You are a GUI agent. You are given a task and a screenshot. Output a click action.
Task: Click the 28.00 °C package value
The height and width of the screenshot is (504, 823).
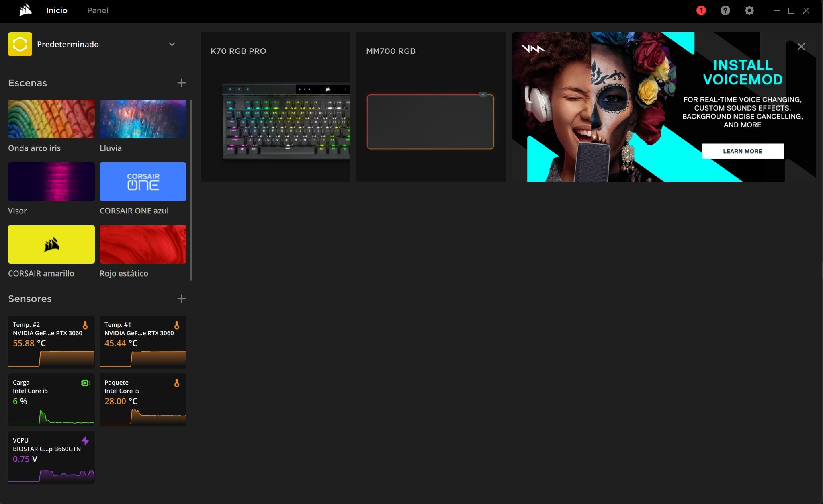[x=121, y=401]
